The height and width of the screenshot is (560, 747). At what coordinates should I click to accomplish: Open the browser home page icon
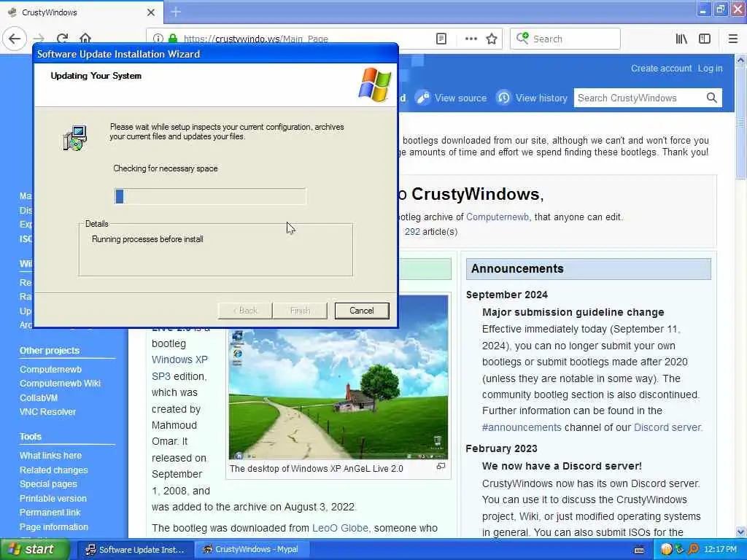coord(85,39)
